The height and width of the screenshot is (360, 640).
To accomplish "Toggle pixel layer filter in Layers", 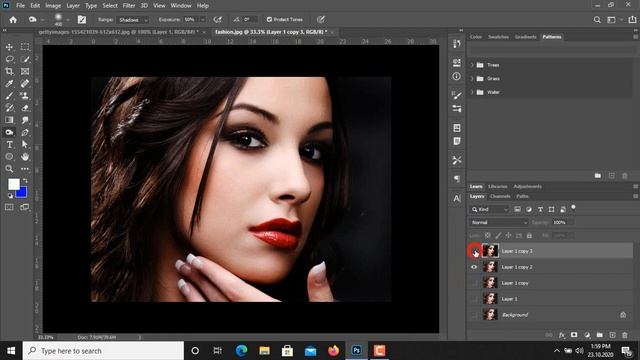I will point(517,209).
